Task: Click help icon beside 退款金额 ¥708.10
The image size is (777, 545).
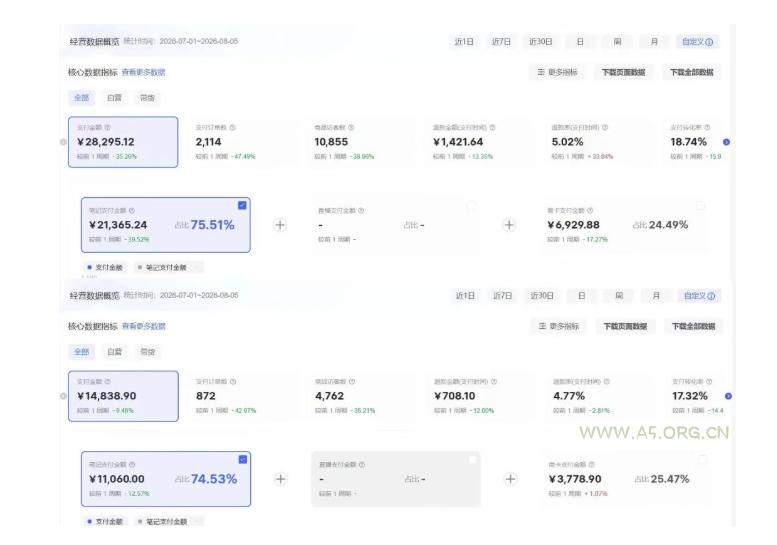Action: [x=494, y=382]
